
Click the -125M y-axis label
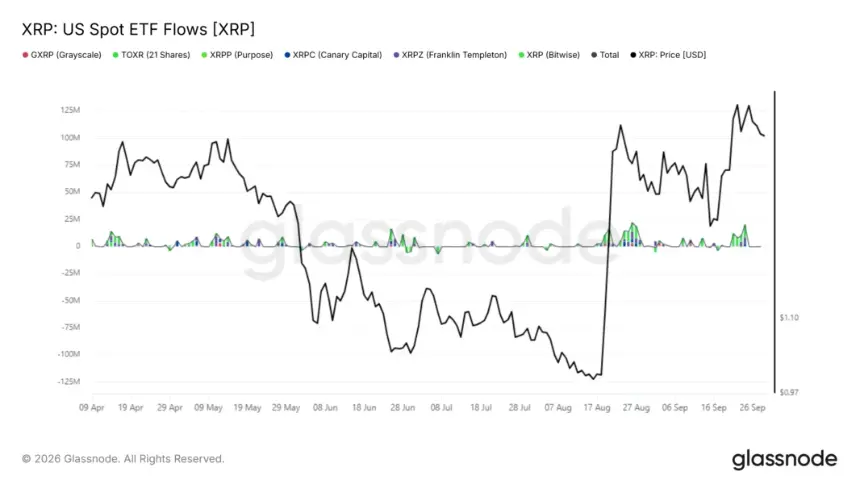[69, 381]
